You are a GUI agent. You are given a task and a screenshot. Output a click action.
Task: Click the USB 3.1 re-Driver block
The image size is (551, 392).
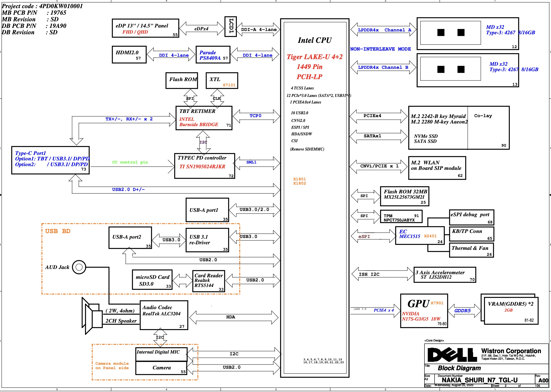tap(207, 240)
